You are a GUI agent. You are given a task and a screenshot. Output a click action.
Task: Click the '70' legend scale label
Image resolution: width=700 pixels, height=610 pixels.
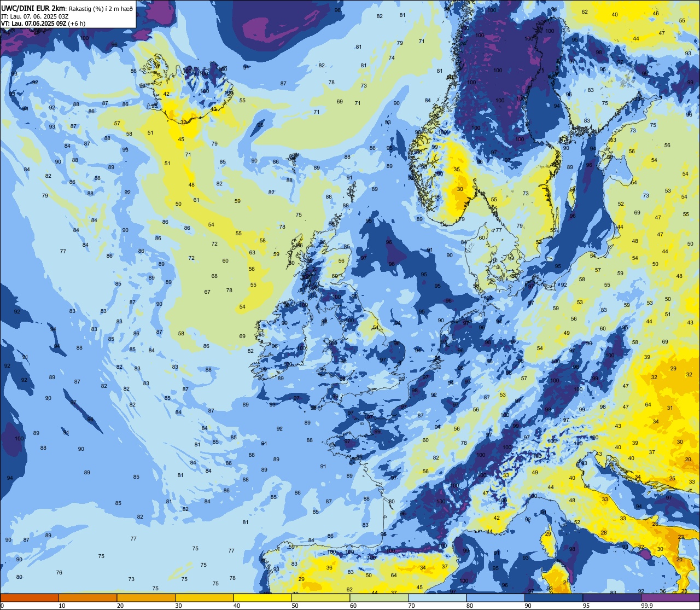coord(411,606)
